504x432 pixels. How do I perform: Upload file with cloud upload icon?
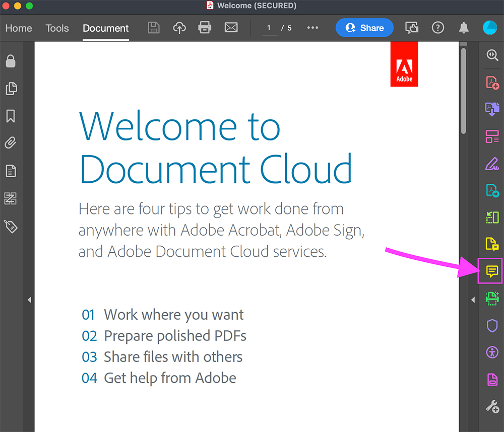[x=179, y=28]
